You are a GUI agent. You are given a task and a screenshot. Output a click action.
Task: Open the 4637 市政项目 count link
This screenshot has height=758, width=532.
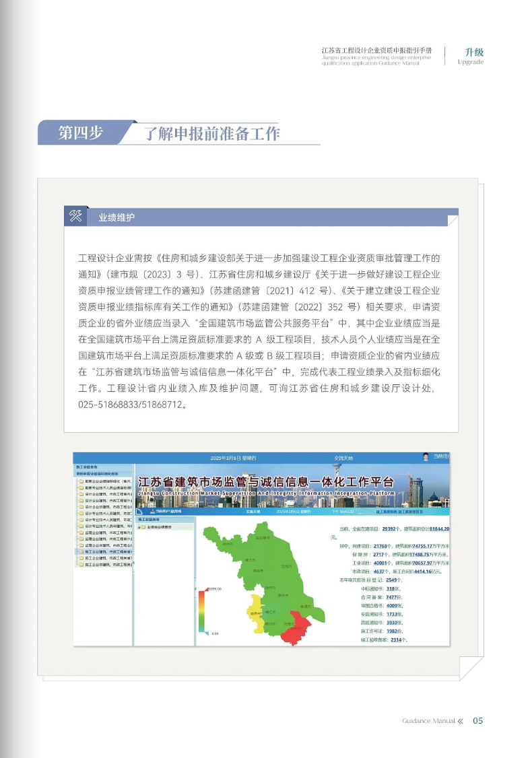[x=378, y=572]
